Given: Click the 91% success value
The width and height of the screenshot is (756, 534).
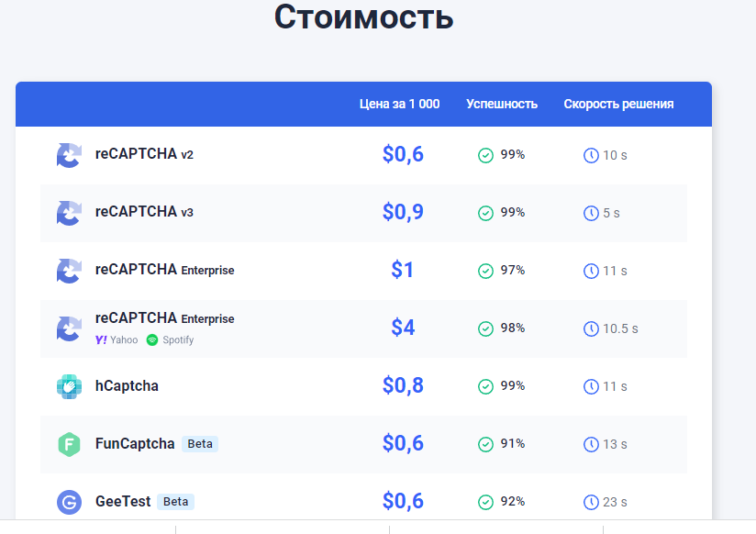Looking at the screenshot, I should [x=513, y=444].
